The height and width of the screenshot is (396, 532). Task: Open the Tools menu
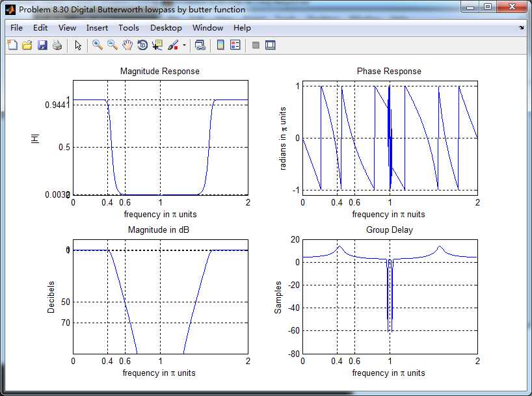[129, 28]
